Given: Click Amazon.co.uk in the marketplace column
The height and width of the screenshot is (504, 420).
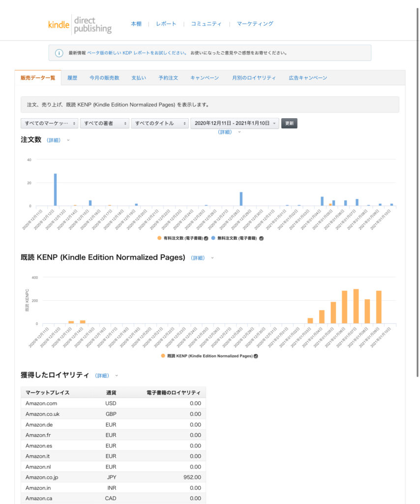Looking at the screenshot, I should click(43, 414).
